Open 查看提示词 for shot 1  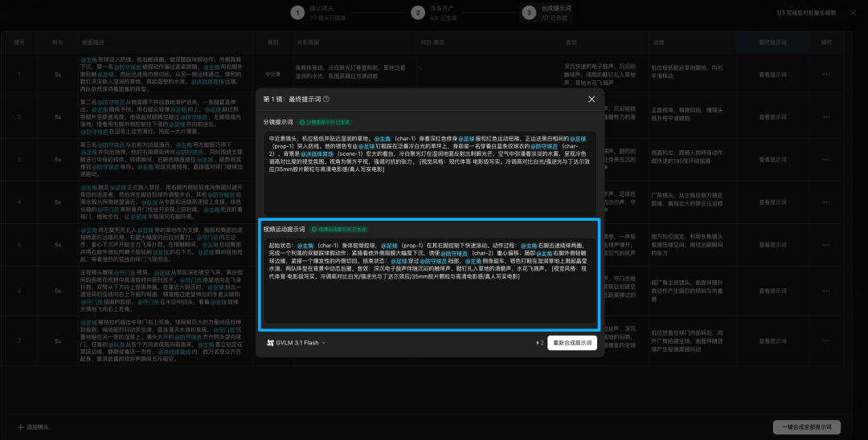pyautogui.click(x=772, y=75)
